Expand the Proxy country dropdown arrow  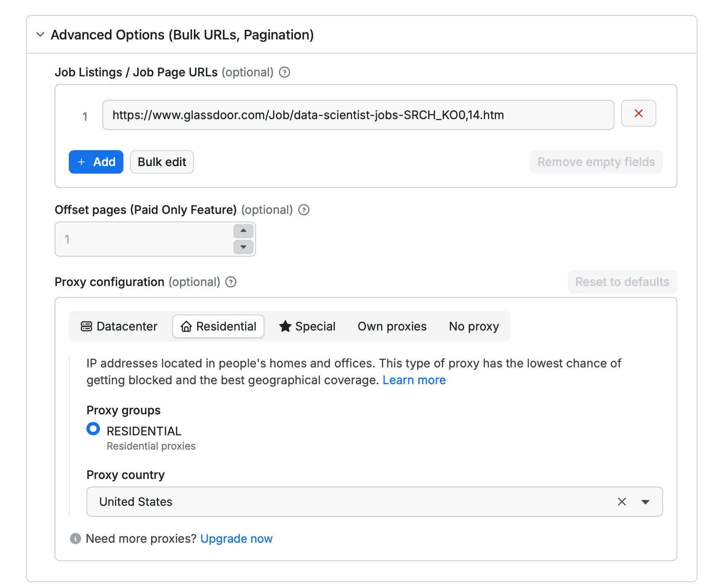[645, 502]
